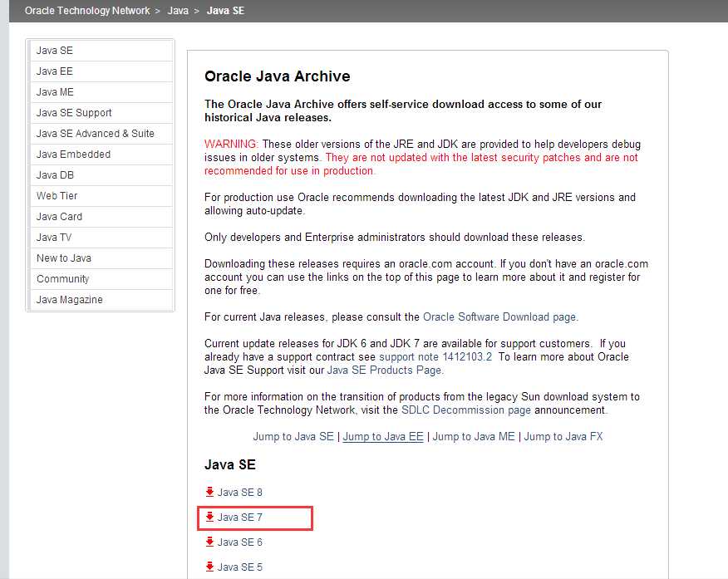
Task: Jump to Java FX section
Action: click(x=563, y=437)
